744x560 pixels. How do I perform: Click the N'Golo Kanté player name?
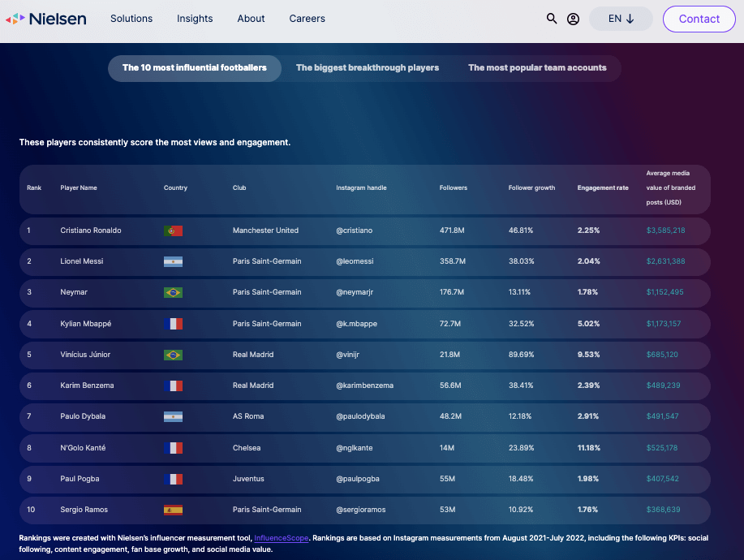83,447
